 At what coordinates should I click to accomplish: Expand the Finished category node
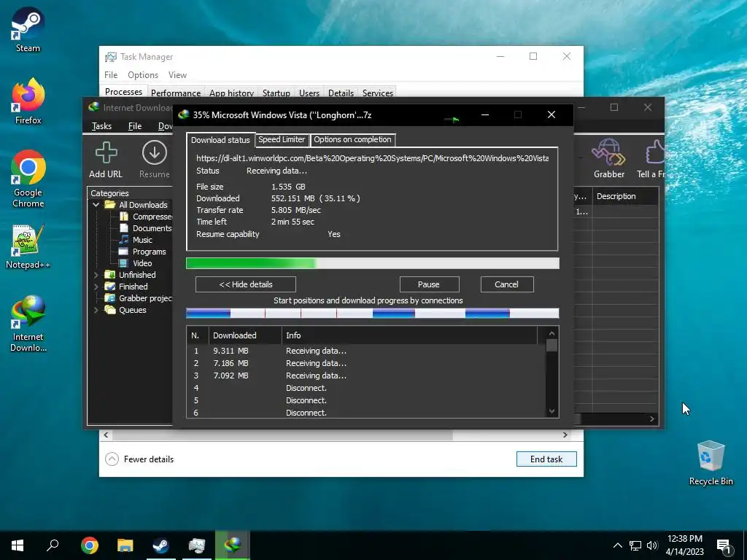[x=96, y=286]
